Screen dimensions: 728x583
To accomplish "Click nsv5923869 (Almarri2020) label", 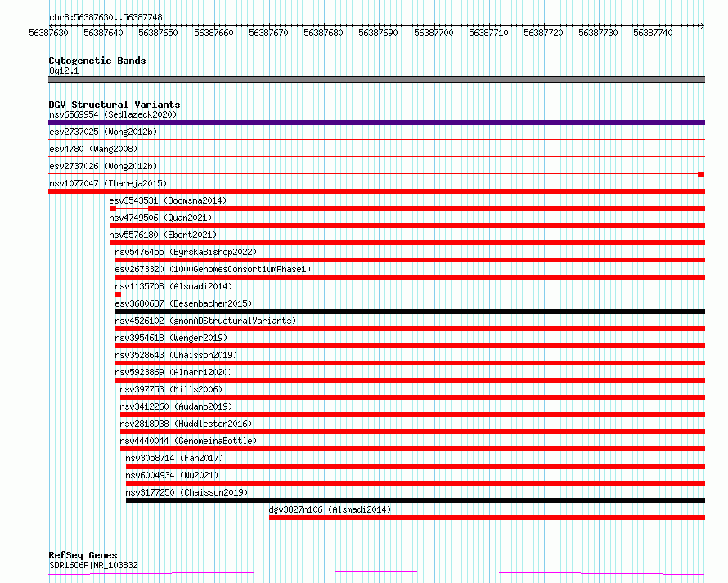I will click(x=173, y=372).
